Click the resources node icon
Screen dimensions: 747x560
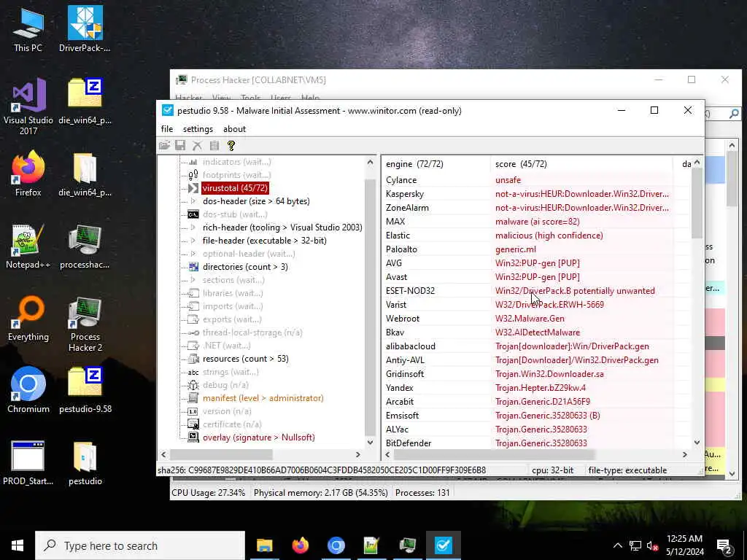(193, 359)
